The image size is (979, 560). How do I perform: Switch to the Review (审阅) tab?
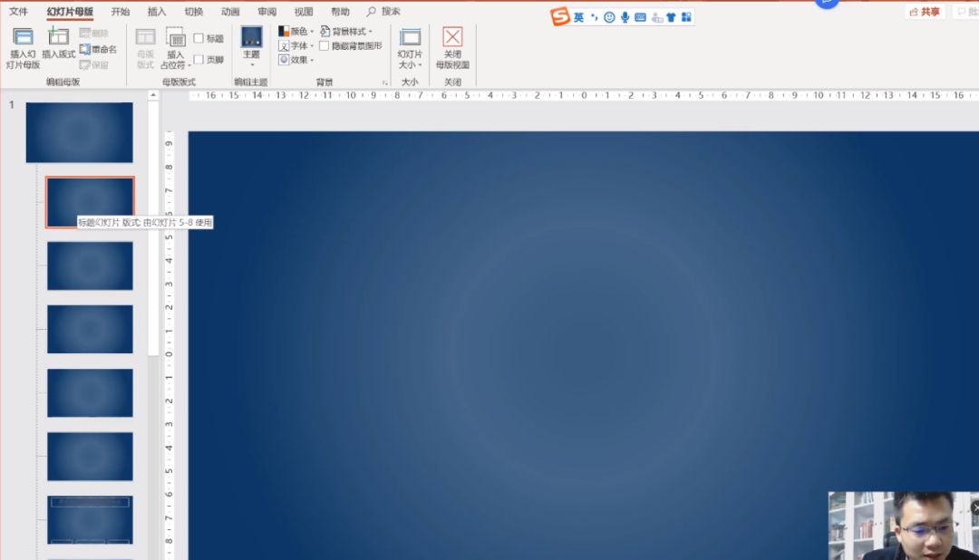click(x=267, y=11)
